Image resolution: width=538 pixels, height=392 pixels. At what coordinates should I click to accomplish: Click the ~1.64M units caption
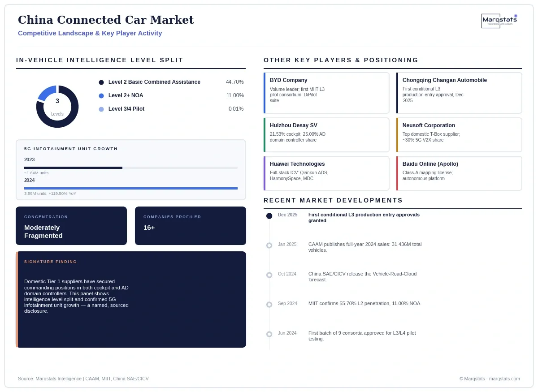pyautogui.click(x=36, y=173)
